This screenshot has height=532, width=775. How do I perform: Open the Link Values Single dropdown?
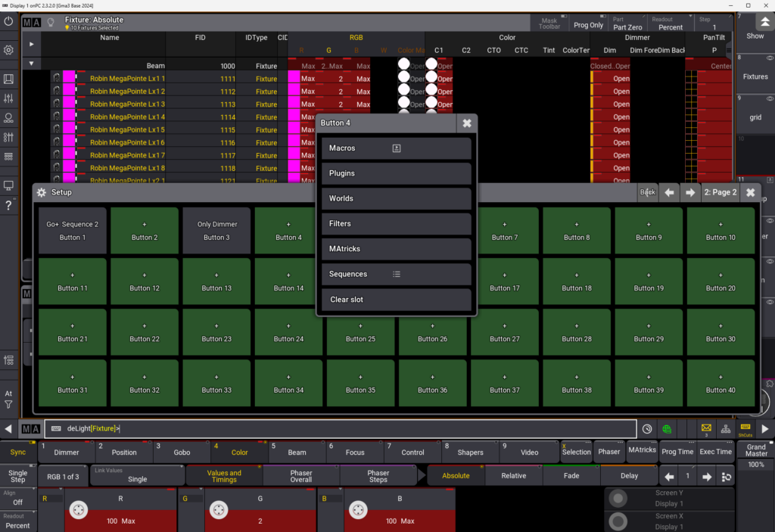click(137, 475)
